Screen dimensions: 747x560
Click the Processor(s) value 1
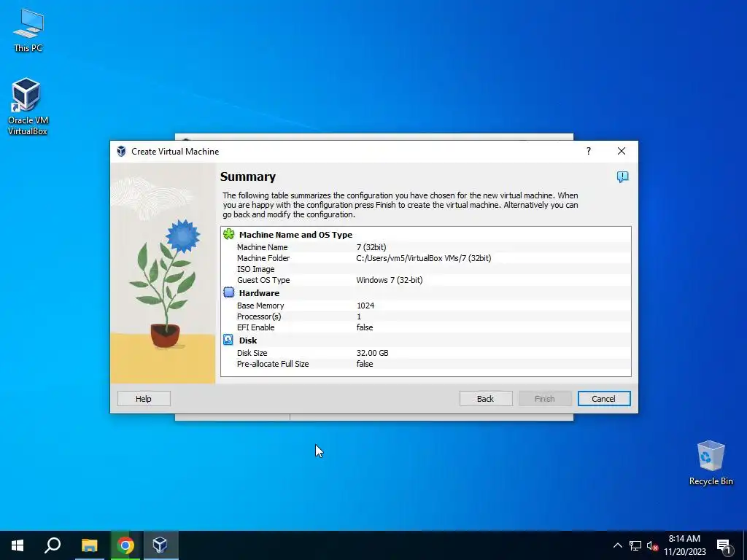click(x=359, y=316)
